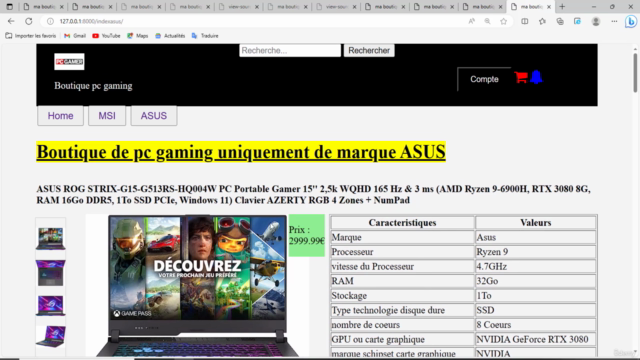Click the 4.7GHz value cell
Image resolution: width=640 pixels, height=360 pixels.
536,267
